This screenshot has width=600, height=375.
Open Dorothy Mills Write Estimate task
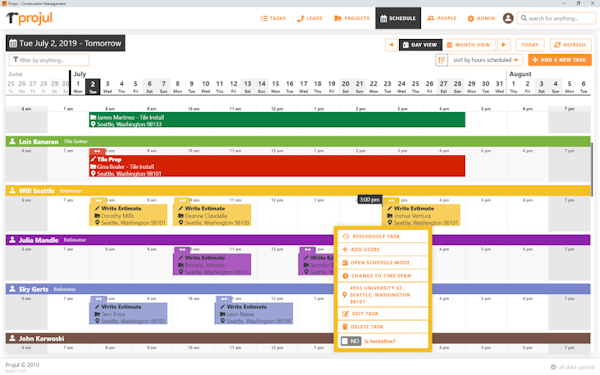pos(128,215)
